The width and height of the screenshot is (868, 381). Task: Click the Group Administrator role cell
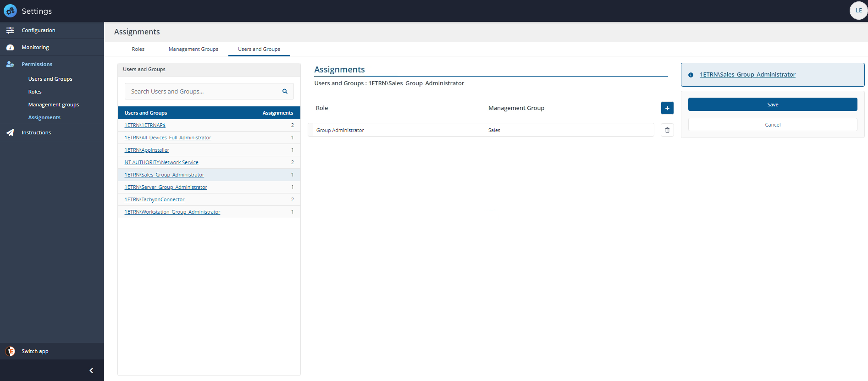[340, 130]
